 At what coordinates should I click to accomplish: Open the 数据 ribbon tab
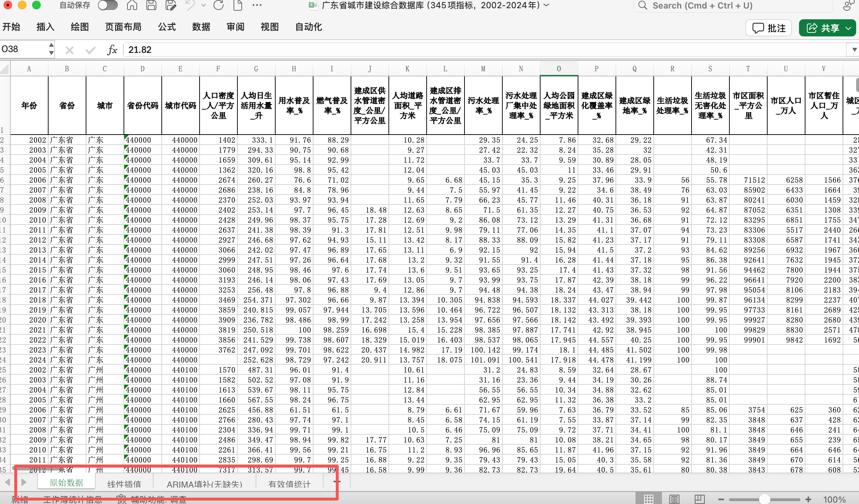pyautogui.click(x=201, y=27)
